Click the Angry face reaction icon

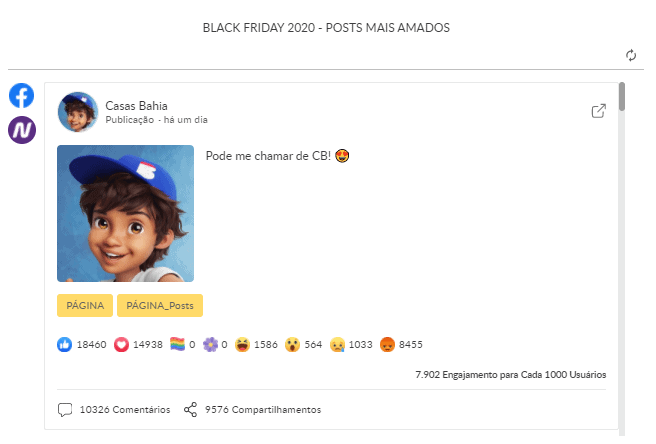387,344
